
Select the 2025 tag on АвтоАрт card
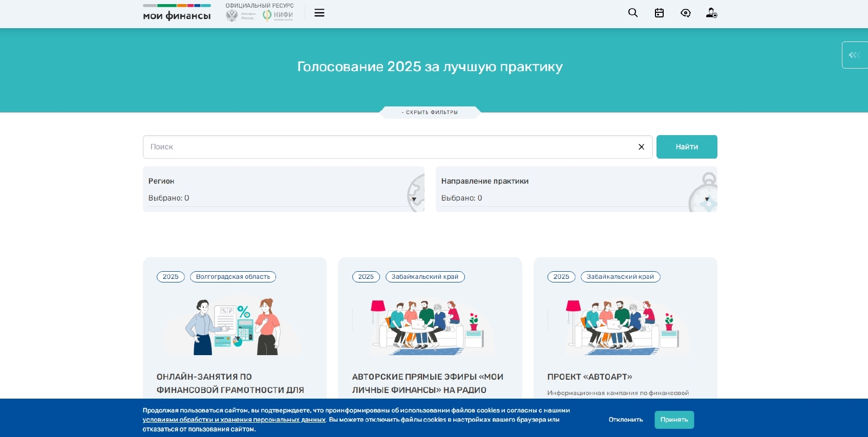point(561,277)
